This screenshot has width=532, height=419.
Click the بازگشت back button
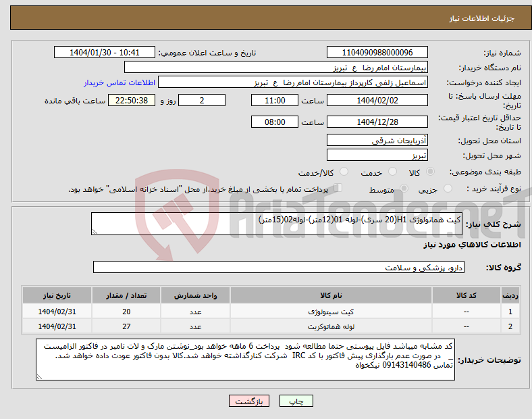249,401
